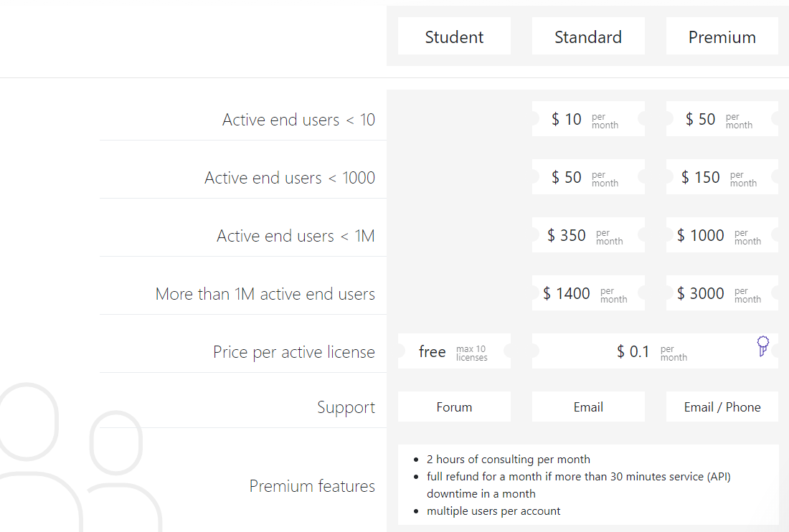The width and height of the screenshot is (789, 532).
Task: Choose Standard $50 per month tier
Action: click(x=588, y=177)
